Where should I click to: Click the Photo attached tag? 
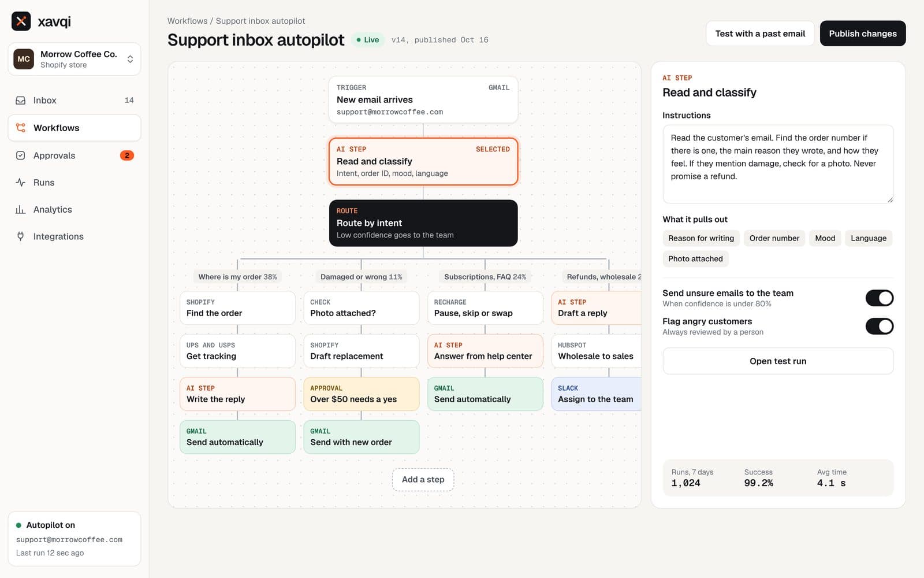click(695, 259)
